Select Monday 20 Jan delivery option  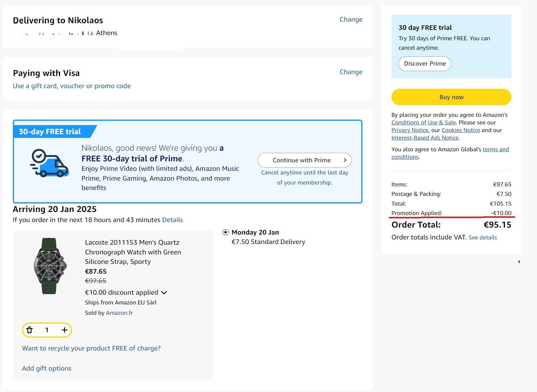coord(225,232)
